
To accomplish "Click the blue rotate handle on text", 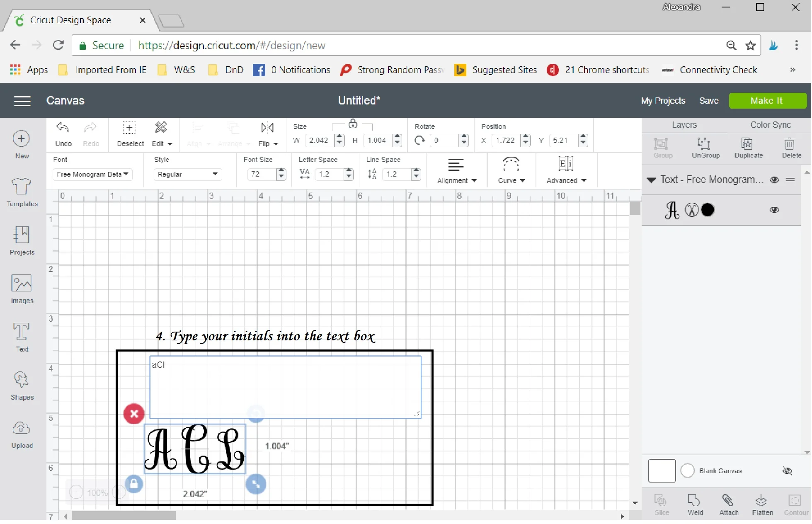I will [256, 413].
